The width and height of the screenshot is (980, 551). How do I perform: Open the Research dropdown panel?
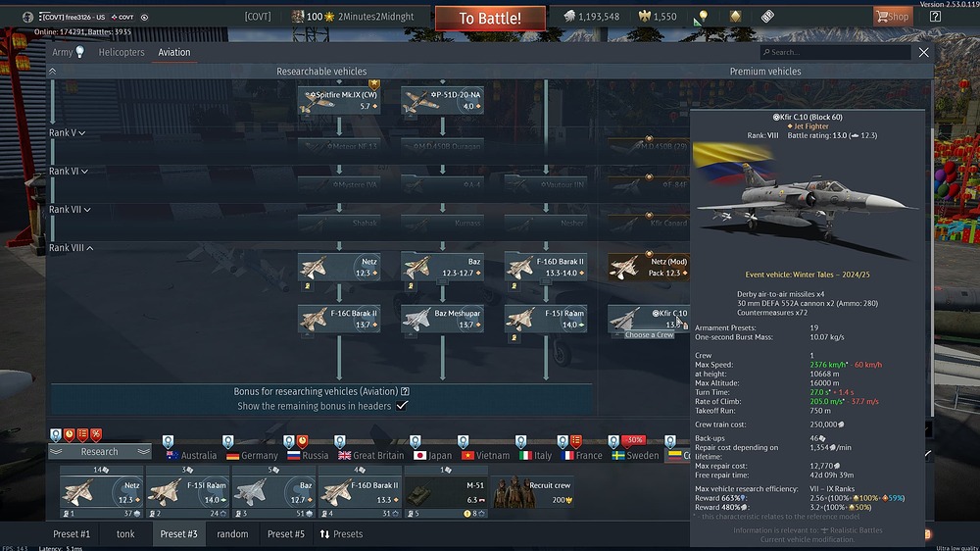point(100,452)
